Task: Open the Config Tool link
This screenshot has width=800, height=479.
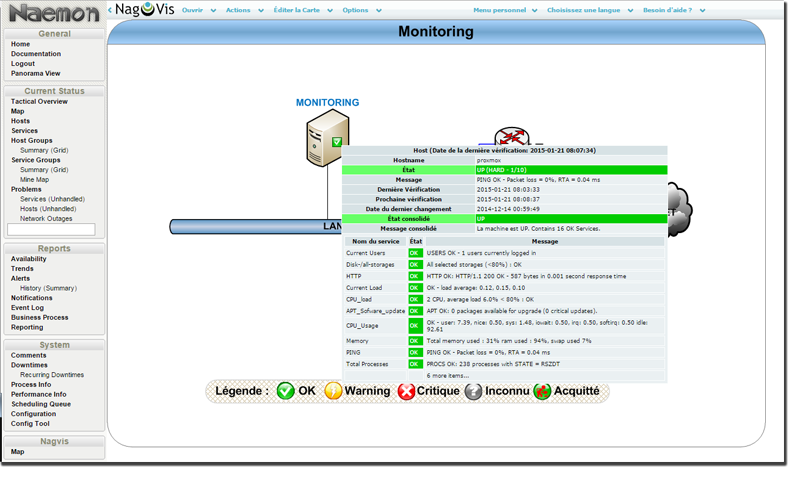Action: point(30,424)
